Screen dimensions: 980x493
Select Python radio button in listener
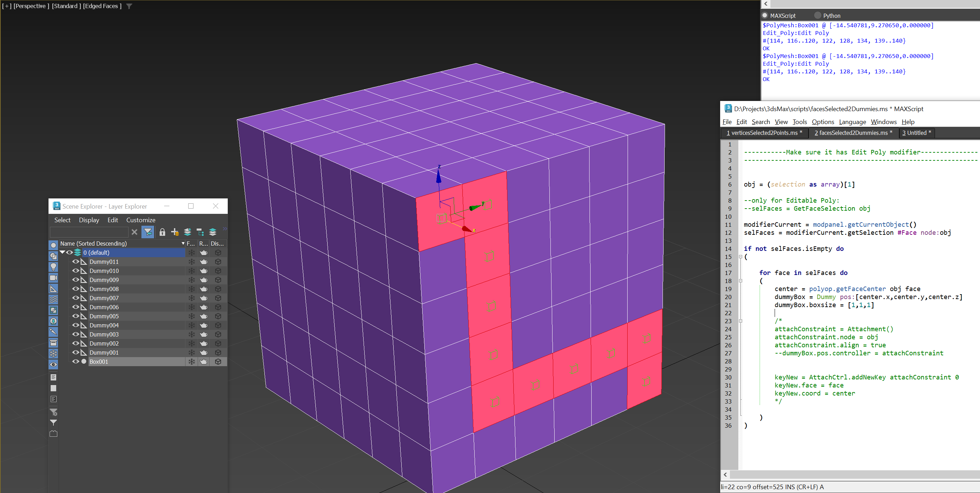818,16
